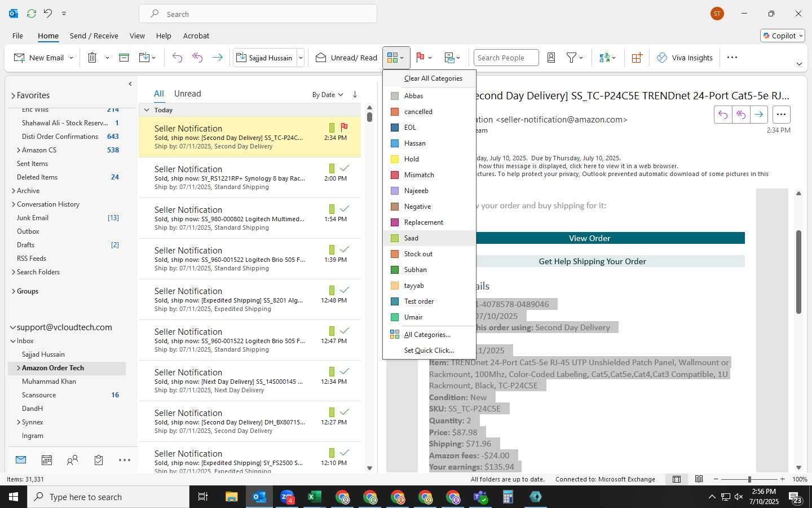Open the Send / Receive tab
The image size is (812, 508).
[x=94, y=36]
